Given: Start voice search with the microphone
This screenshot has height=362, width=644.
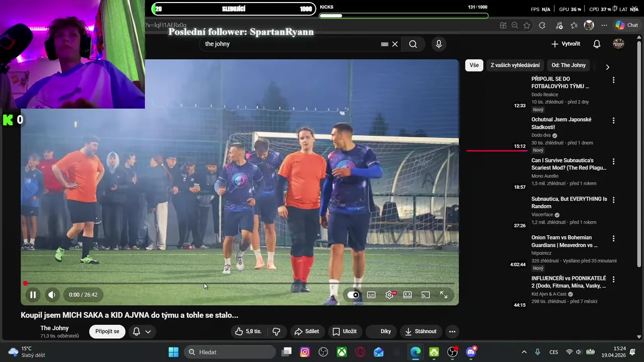Looking at the screenshot, I should pyautogui.click(x=439, y=44).
